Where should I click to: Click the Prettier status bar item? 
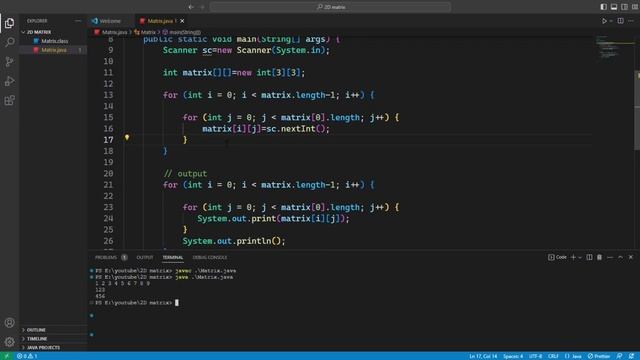pyautogui.click(x=599, y=356)
